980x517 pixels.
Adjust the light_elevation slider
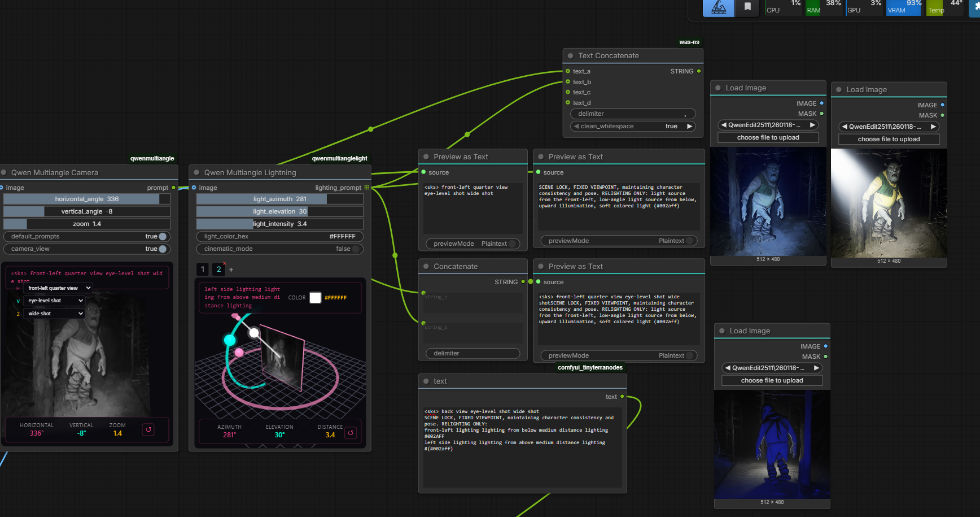(280, 211)
